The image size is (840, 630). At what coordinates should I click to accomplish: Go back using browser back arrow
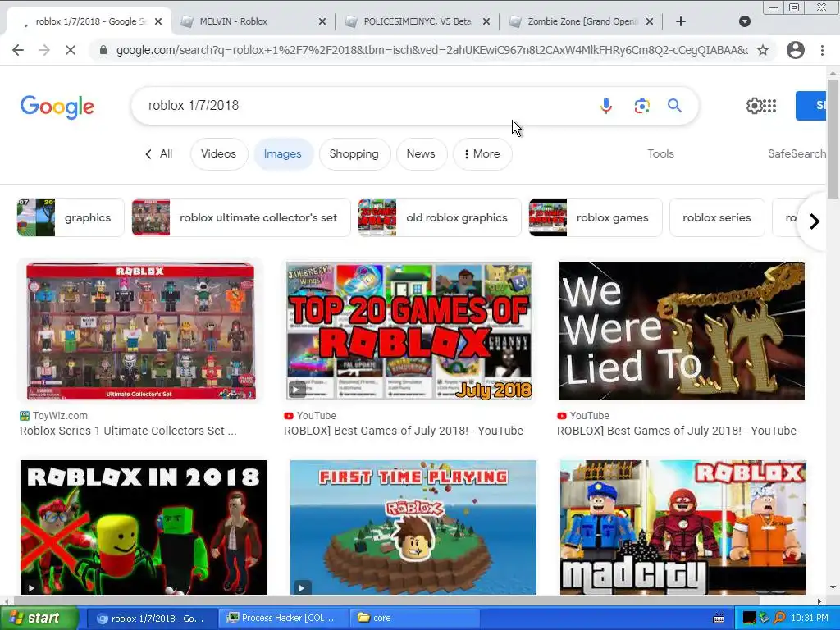[x=18, y=50]
